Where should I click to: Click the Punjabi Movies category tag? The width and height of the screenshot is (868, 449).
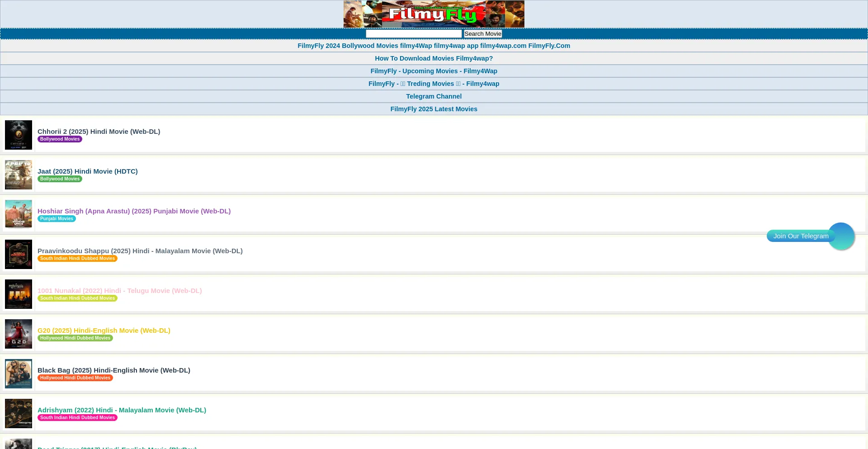tap(57, 219)
